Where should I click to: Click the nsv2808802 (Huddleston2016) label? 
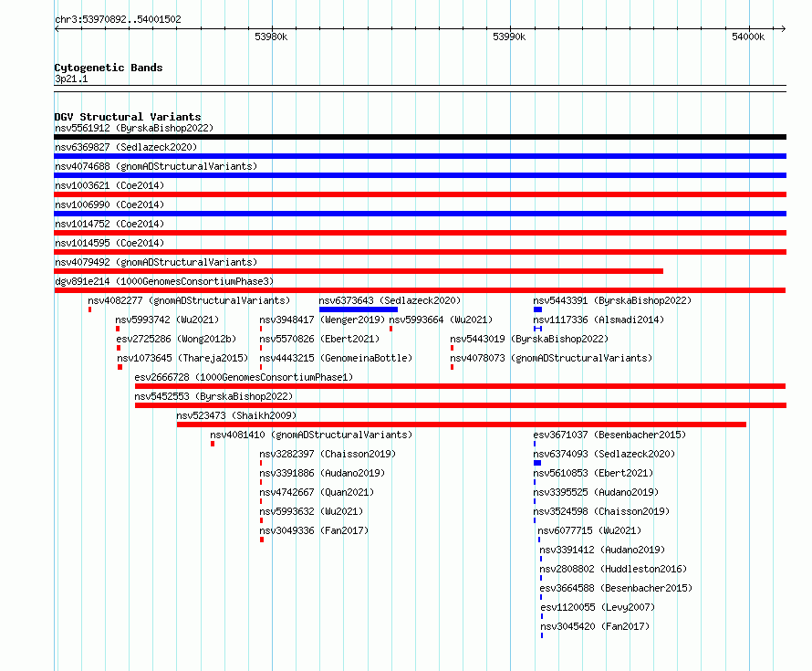pos(613,569)
